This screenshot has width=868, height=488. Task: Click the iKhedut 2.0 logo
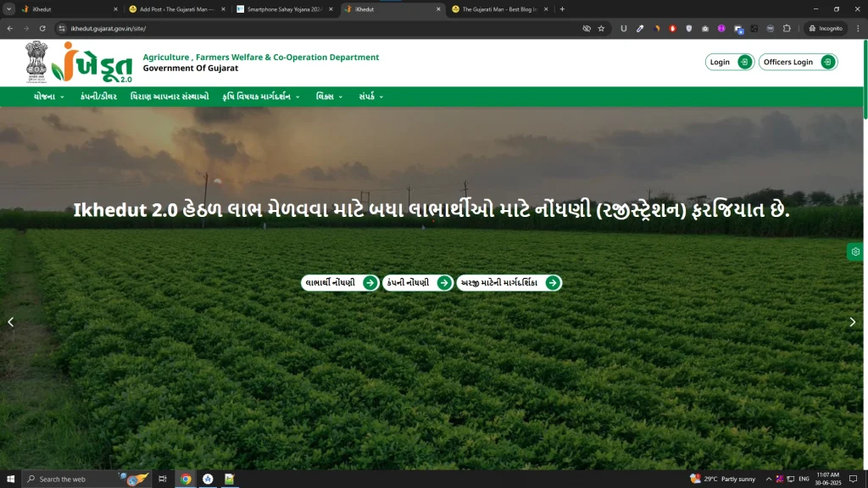tap(92, 63)
